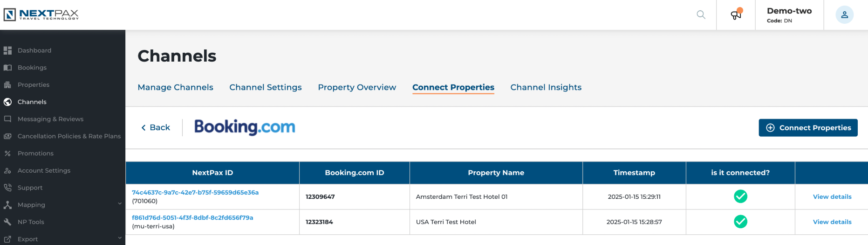Click the Properties building icon
The width and height of the screenshot is (868, 245).
pyautogui.click(x=7, y=85)
